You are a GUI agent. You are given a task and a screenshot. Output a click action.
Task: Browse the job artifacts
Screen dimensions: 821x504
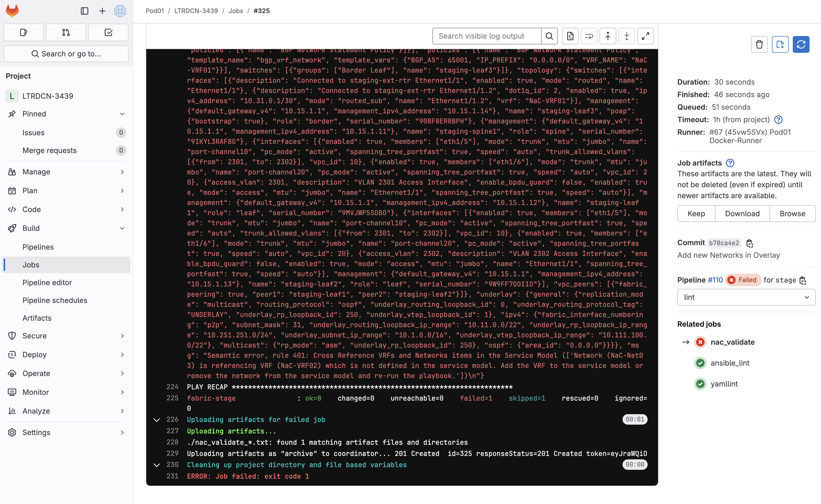[x=792, y=214]
